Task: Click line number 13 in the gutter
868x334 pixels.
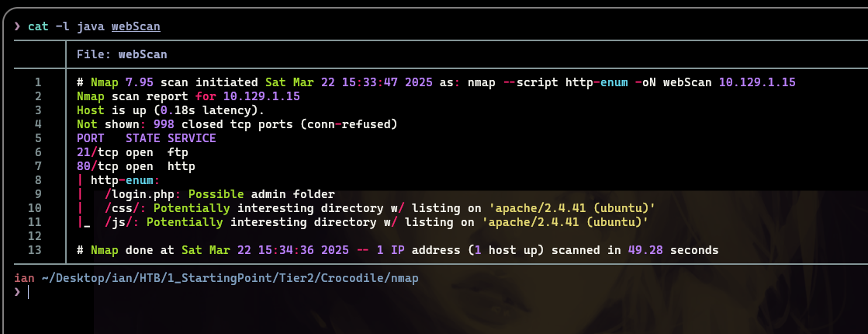Action: [34, 250]
